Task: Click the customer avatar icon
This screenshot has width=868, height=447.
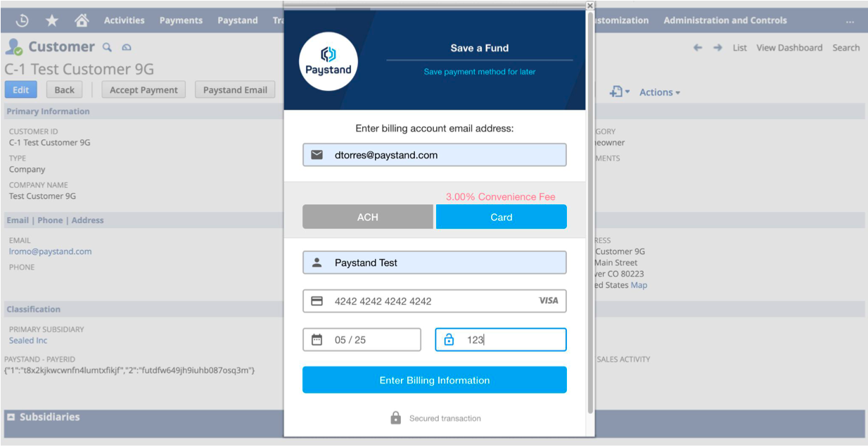Action: pos(14,47)
